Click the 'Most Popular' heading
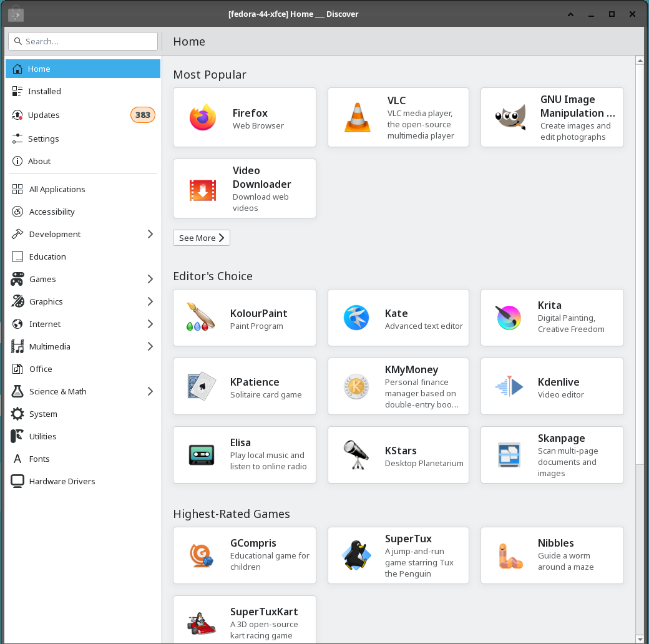649x644 pixels. point(210,74)
